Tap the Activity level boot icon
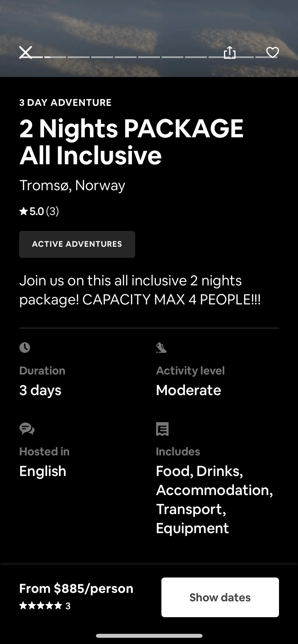 [161, 347]
